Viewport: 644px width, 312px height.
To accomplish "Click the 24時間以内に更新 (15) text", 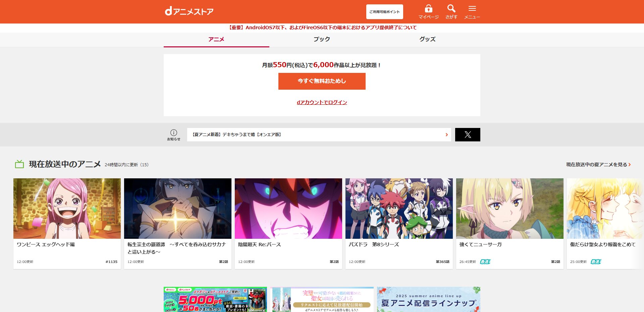I will tap(126, 165).
